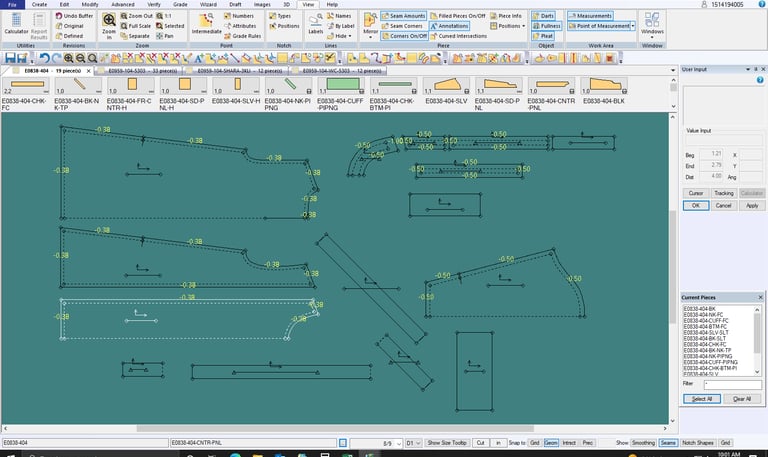Image resolution: width=768 pixels, height=457 pixels.
Task: Select E0838-404-BTM-FC in Current Pieces list
Action: click(x=705, y=327)
